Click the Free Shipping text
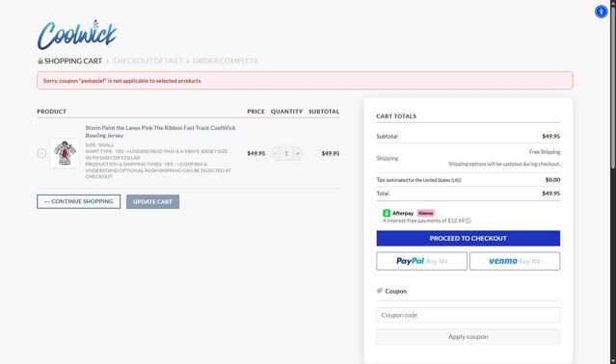Screen dimensions: 616x364 tap(545, 152)
